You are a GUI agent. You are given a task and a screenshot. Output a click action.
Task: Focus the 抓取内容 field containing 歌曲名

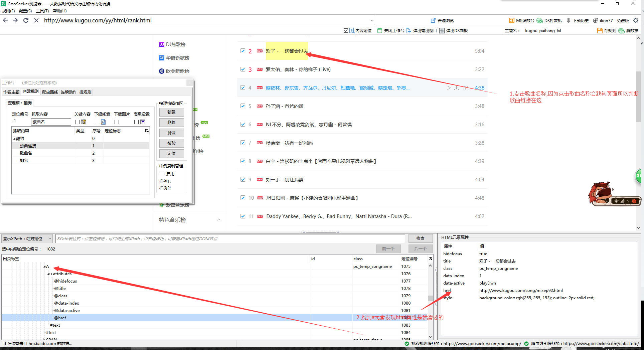point(51,122)
